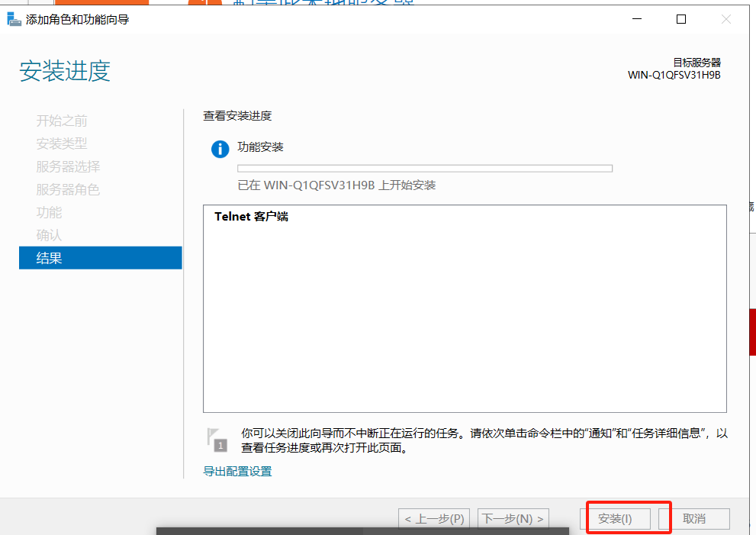
Task: Click the 下一步(N) button
Action: (x=513, y=519)
